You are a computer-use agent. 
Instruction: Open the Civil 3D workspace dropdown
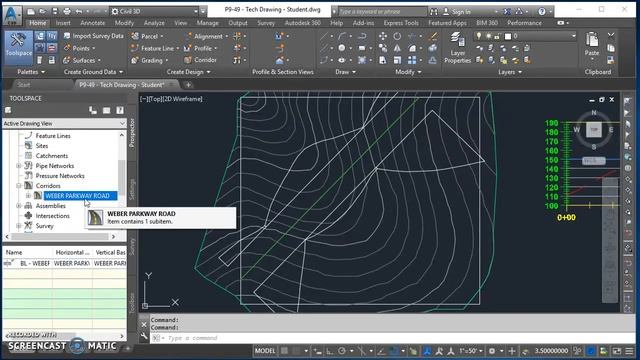click(x=155, y=11)
